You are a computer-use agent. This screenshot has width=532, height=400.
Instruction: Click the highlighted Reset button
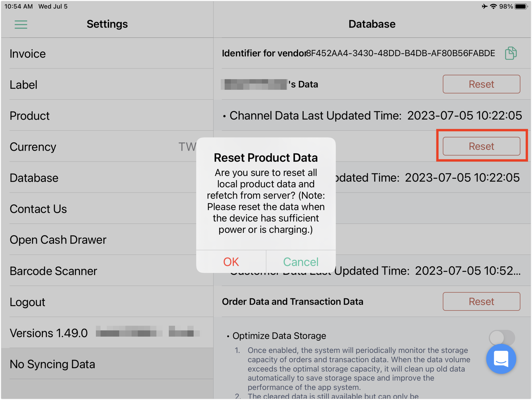pos(481,146)
